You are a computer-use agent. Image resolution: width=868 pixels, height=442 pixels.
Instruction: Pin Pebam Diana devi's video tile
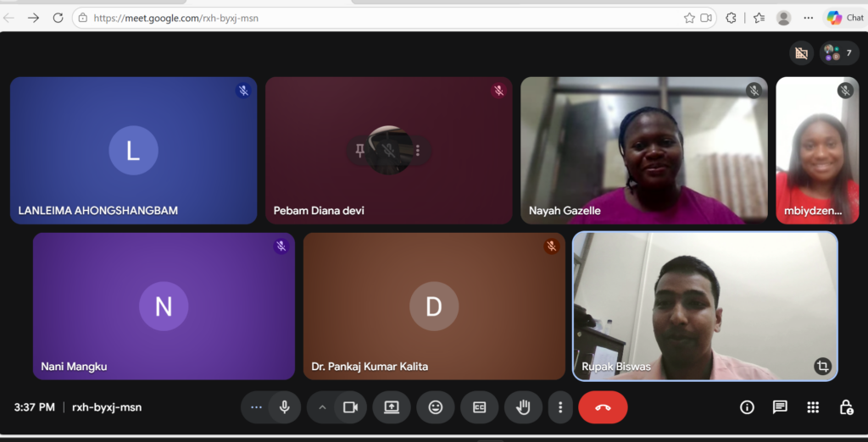[360, 151]
